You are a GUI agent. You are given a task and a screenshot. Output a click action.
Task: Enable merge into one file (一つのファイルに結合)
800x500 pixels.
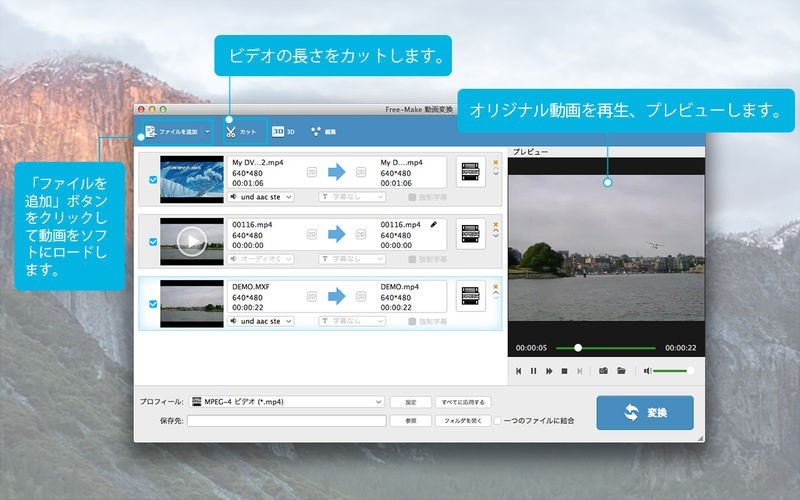tap(498, 421)
